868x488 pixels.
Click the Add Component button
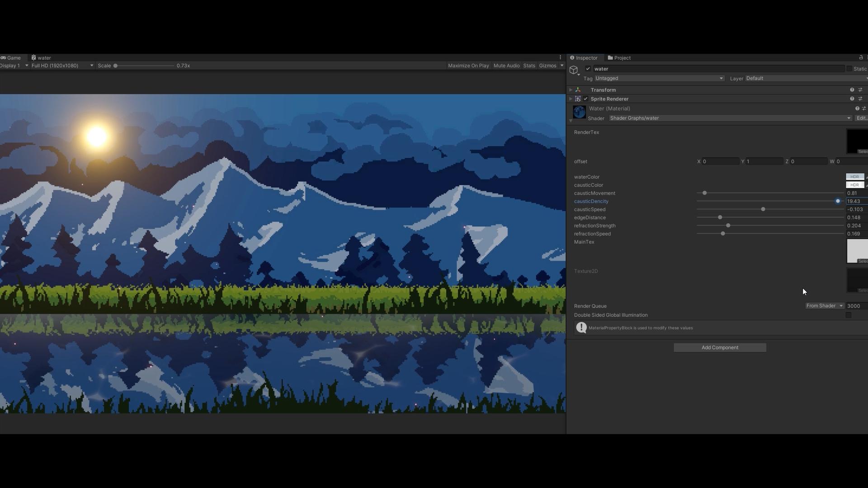(720, 347)
